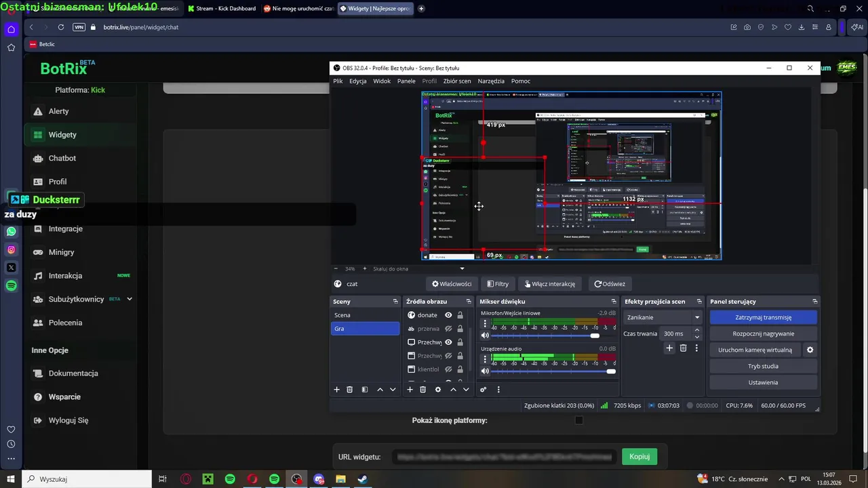Delete selected scene with Sceny trash icon

tap(350, 390)
